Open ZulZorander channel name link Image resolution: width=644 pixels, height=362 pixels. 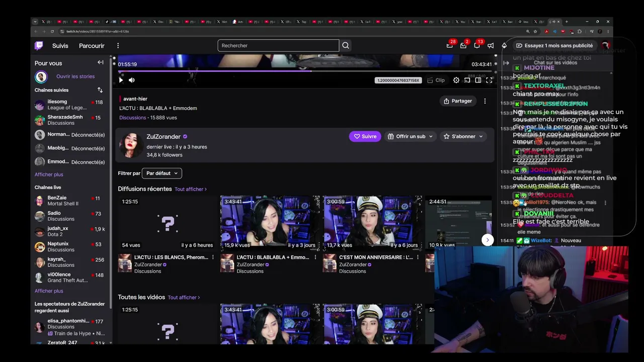click(x=164, y=137)
